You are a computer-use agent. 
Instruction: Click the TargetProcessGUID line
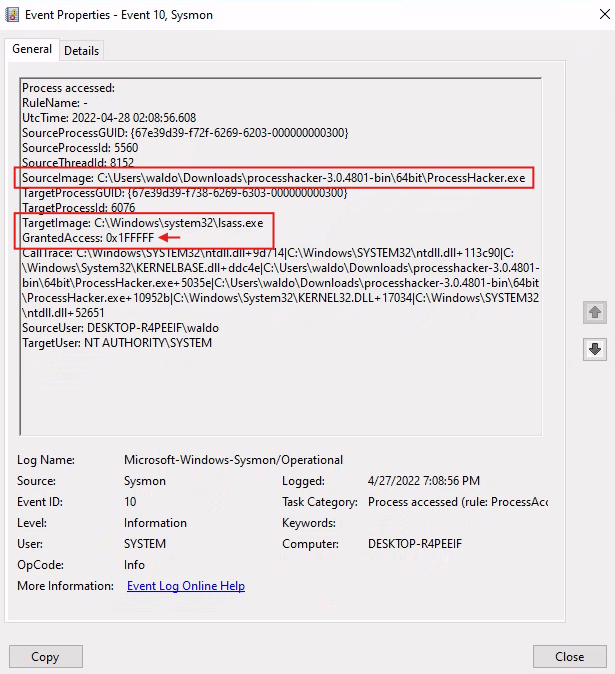click(185, 193)
